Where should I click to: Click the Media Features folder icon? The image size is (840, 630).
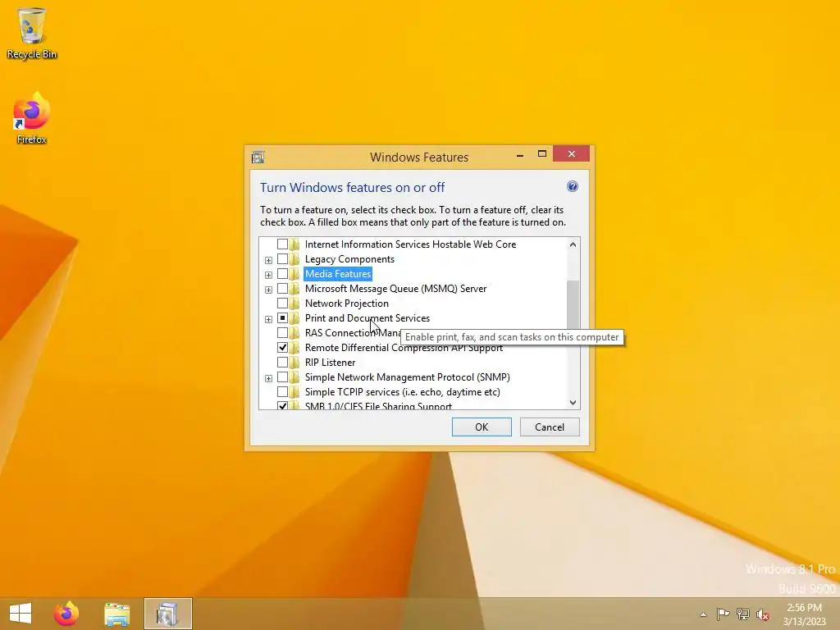pyautogui.click(x=294, y=274)
